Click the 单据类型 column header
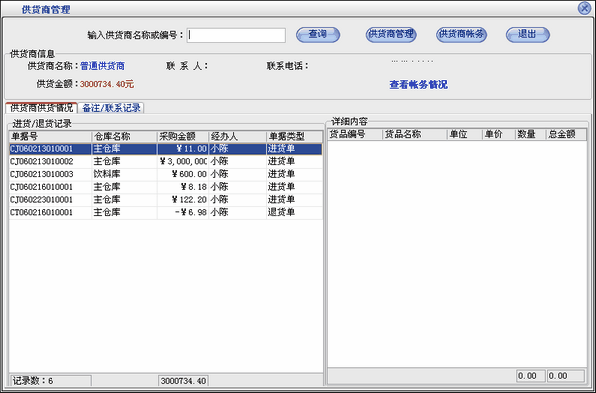596x393 pixels. [294, 136]
